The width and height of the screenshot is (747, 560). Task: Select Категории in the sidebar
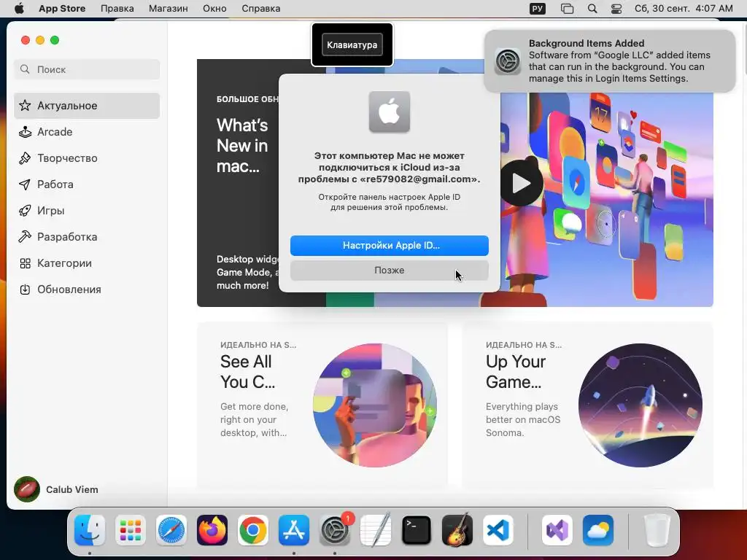pos(87,263)
